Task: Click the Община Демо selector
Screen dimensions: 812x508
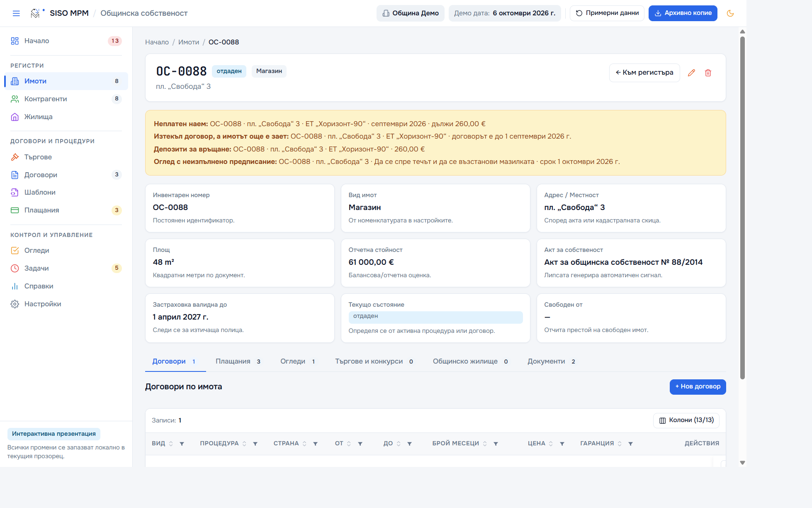Action: (x=410, y=13)
